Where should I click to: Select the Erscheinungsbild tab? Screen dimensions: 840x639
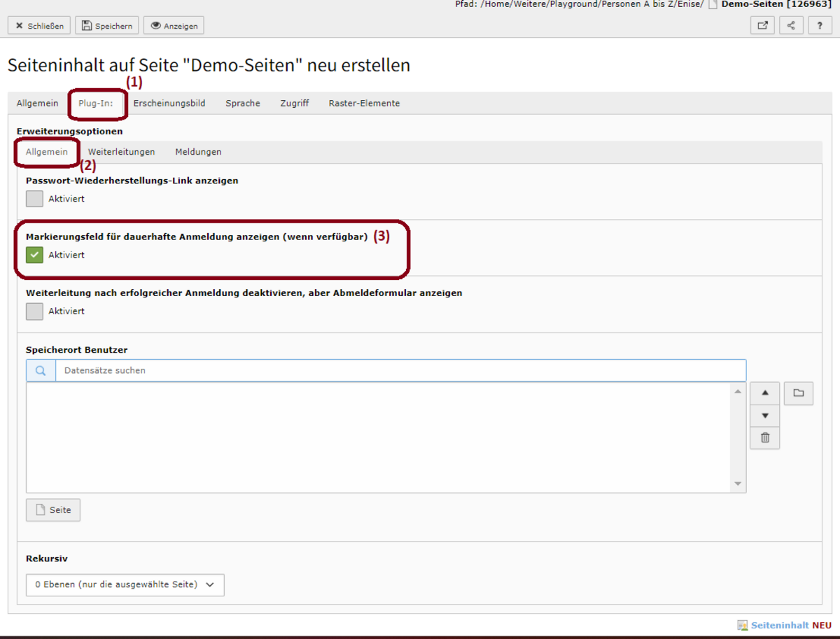point(169,104)
